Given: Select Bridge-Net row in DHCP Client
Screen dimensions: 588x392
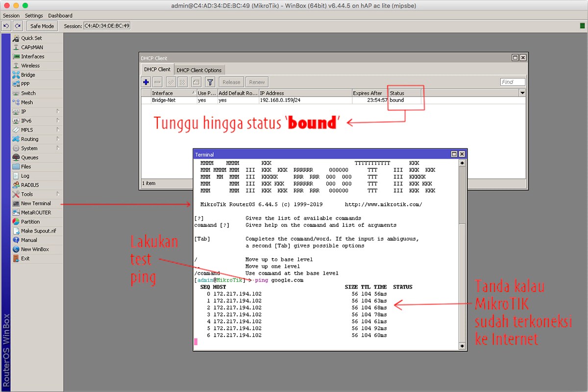Looking at the screenshot, I should pyautogui.click(x=333, y=100).
